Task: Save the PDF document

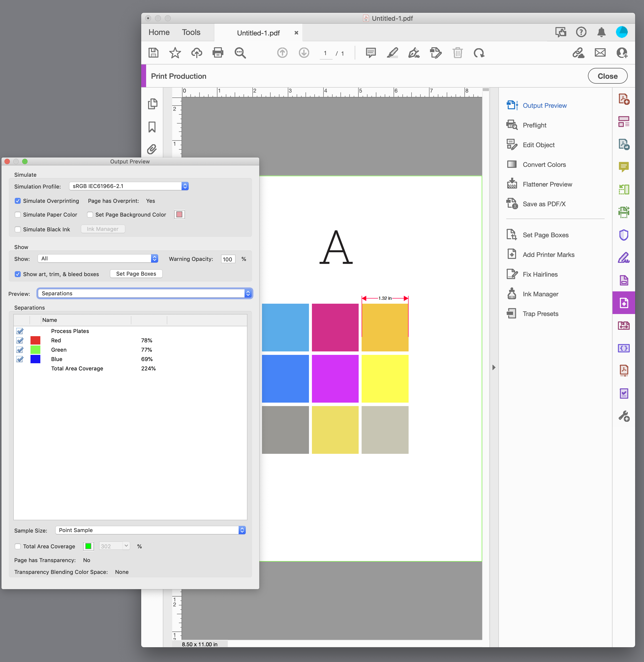Action: 153,53
